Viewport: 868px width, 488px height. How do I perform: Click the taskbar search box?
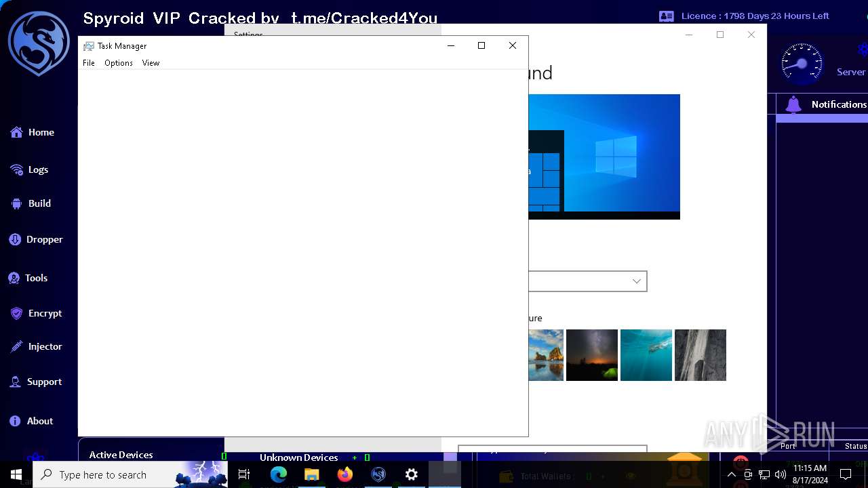click(x=130, y=474)
